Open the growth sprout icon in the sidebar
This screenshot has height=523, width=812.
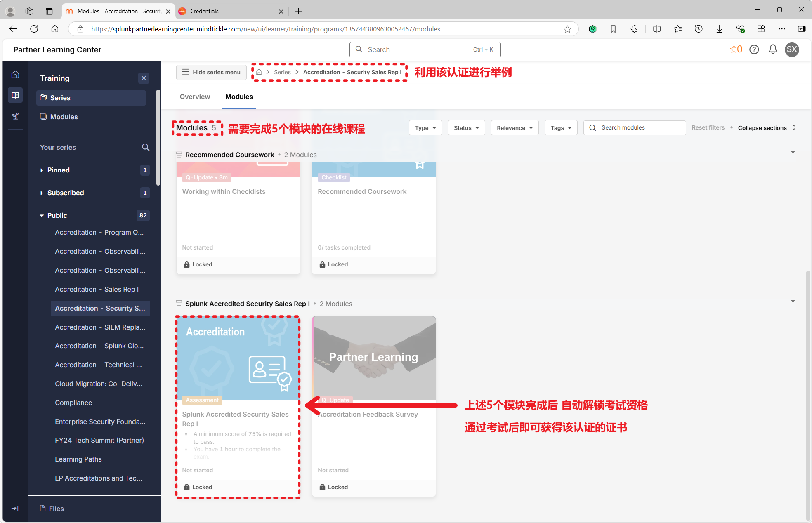(15, 116)
